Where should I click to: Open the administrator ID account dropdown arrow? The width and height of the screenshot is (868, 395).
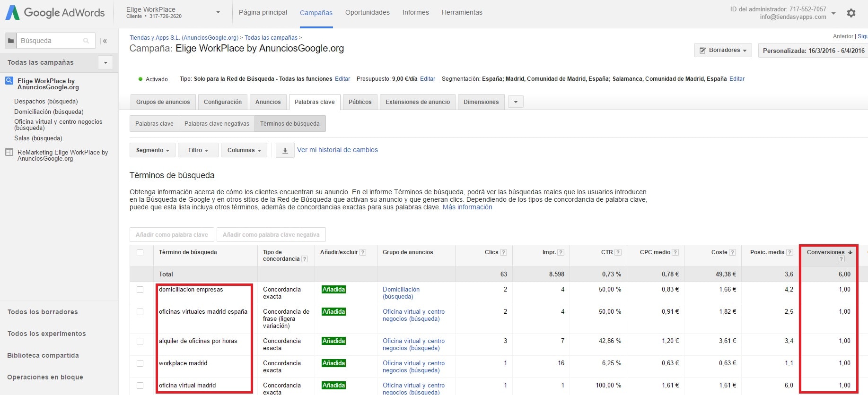[x=833, y=13]
